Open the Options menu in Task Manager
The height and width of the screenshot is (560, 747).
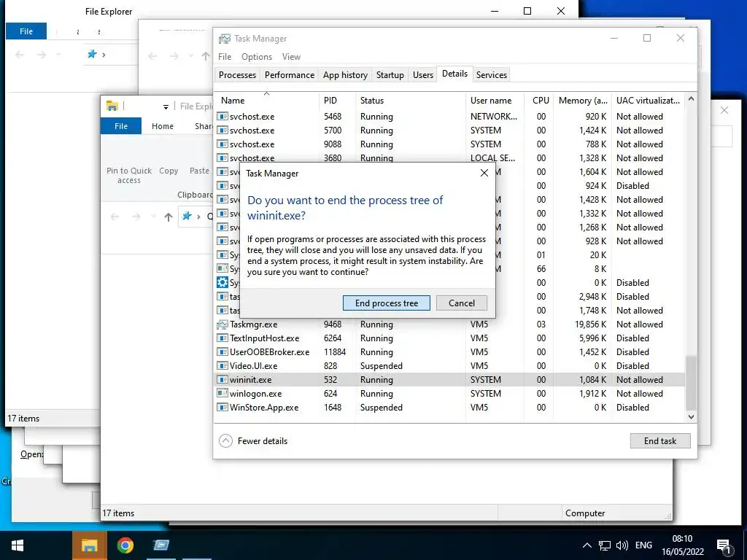click(x=256, y=57)
